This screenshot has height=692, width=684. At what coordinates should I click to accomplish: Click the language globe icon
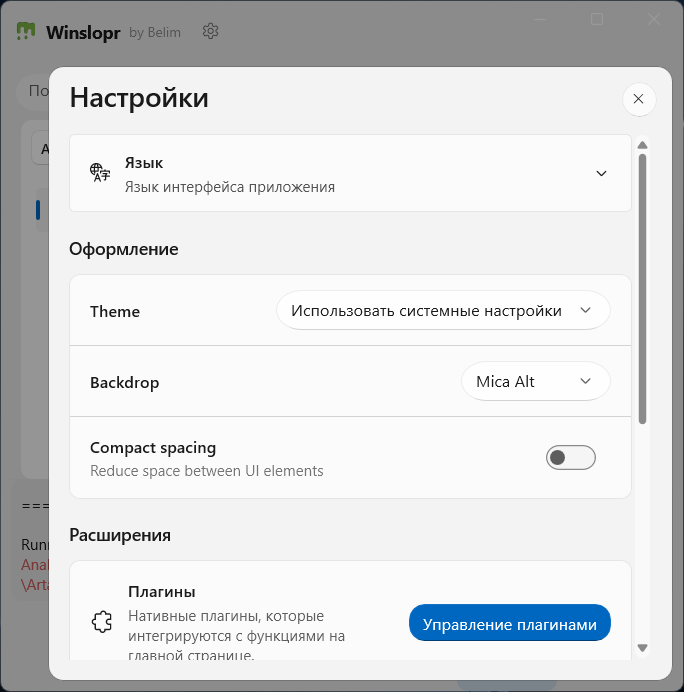pyautogui.click(x=100, y=173)
